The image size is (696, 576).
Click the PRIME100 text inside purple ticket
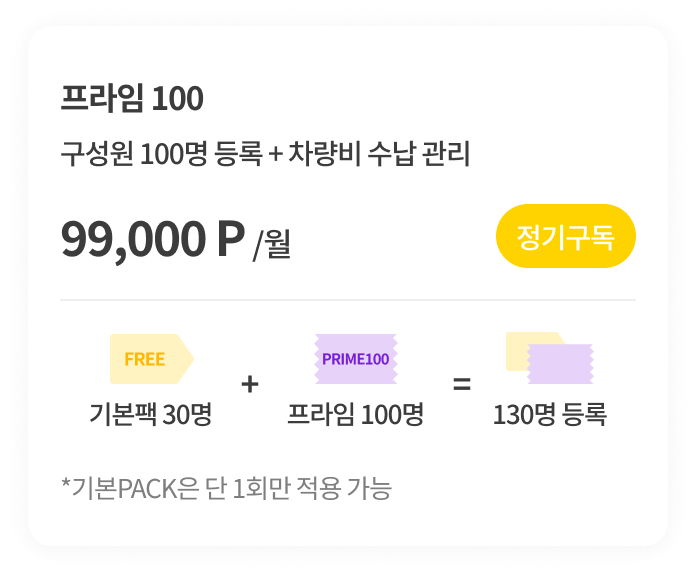[x=356, y=359]
